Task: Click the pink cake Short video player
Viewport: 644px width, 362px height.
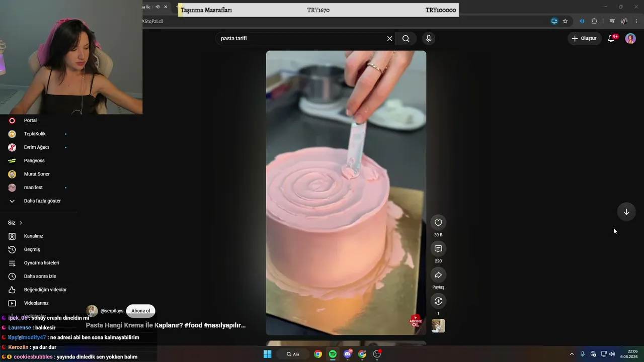Action: point(346,193)
